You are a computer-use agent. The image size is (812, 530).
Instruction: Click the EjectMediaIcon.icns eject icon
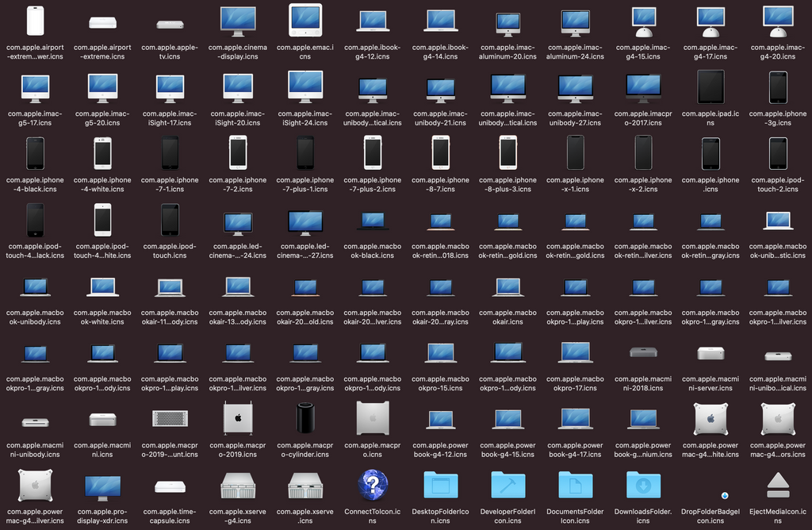[778, 485]
